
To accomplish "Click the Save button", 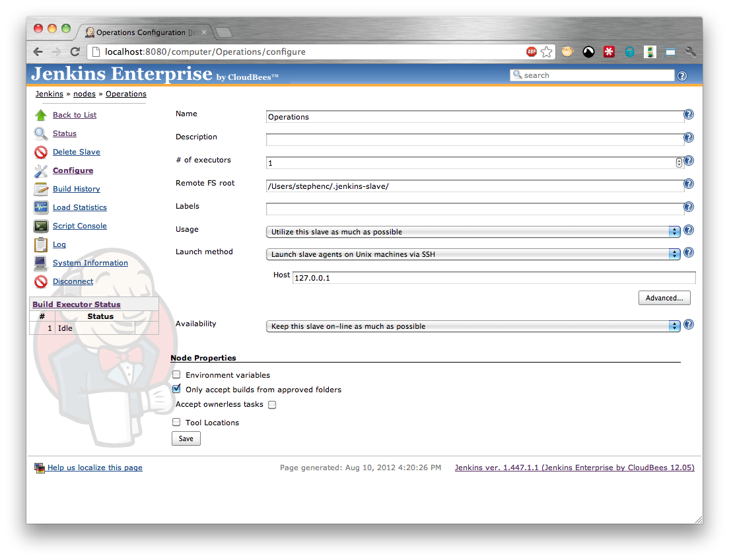I will tap(186, 438).
